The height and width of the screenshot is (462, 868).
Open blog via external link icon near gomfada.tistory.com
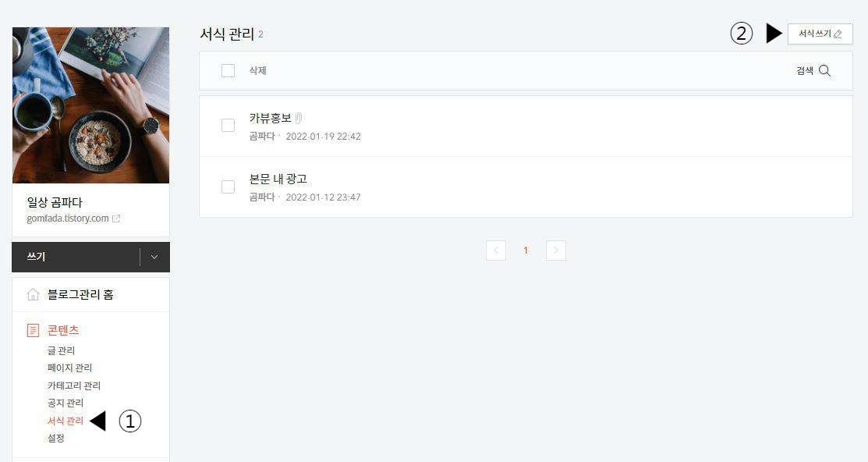117,219
